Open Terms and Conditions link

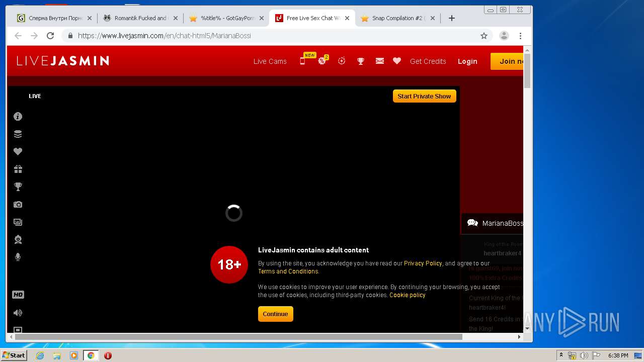[x=288, y=271]
